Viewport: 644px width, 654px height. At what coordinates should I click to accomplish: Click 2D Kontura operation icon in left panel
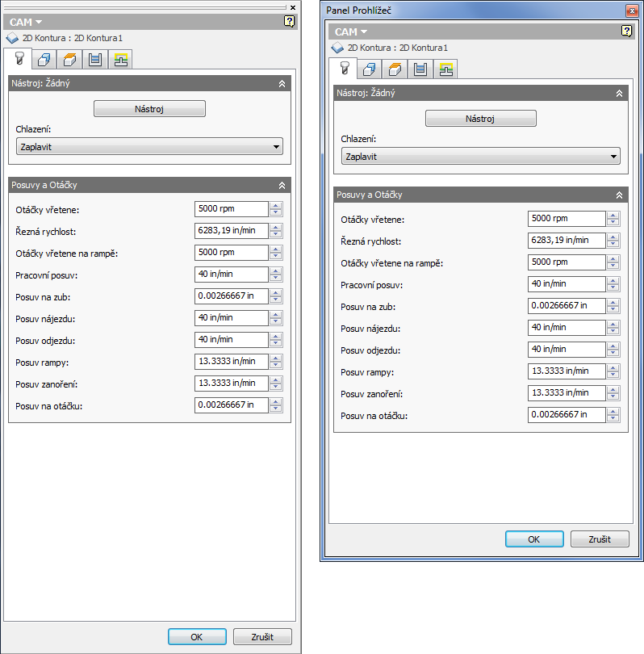pos(12,39)
